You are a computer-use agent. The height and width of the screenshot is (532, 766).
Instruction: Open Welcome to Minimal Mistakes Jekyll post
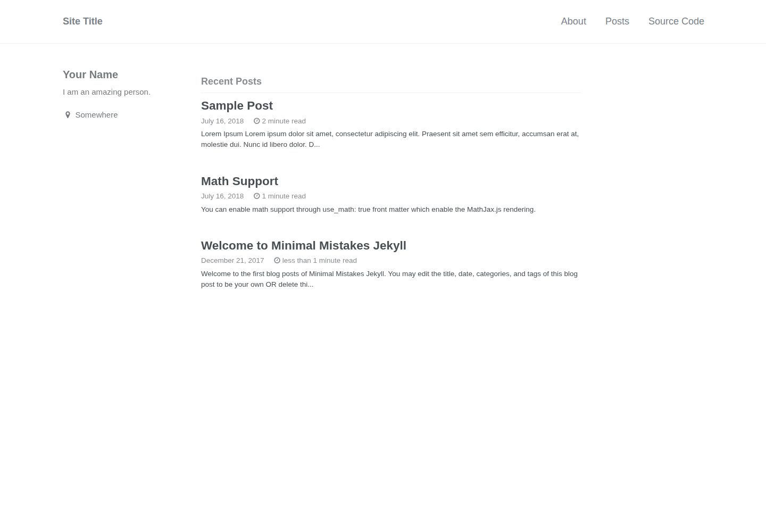304,246
